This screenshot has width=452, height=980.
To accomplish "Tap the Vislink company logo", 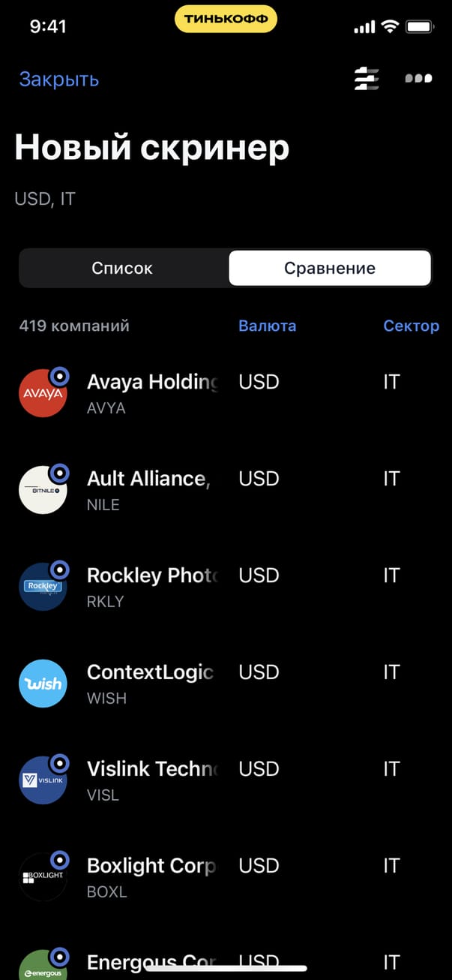I will 43,780.
